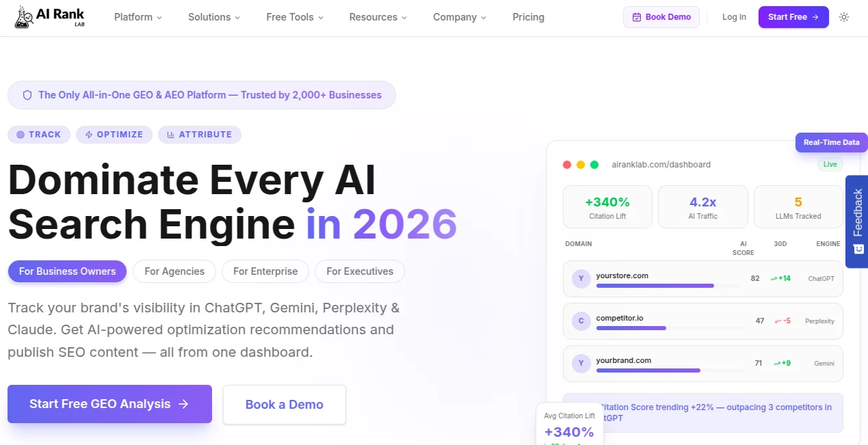Toggle the light/dark theme sun icon
Screen dimensions: 868x445
(844, 17)
